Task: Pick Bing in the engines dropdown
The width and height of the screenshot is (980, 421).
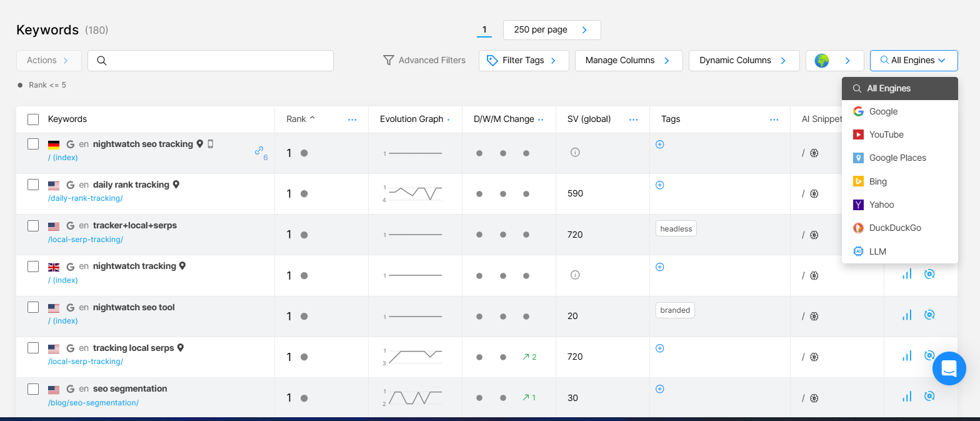Action: (x=899, y=181)
